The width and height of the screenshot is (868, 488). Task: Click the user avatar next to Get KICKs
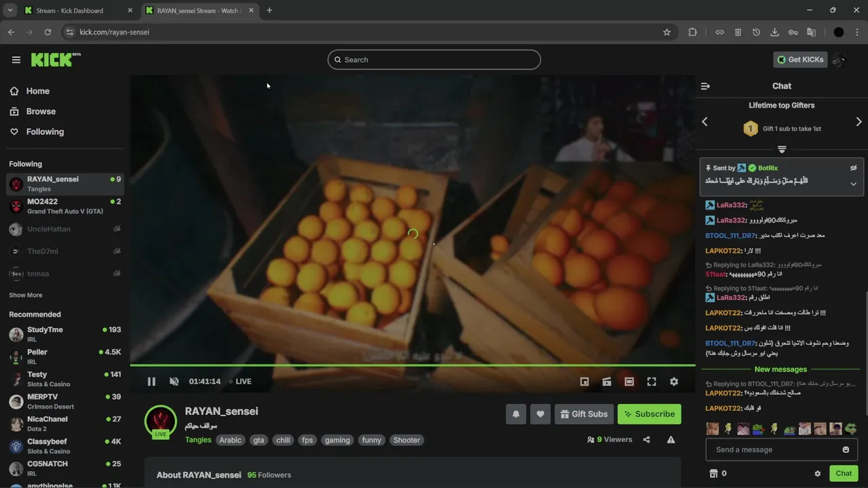(x=840, y=60)
